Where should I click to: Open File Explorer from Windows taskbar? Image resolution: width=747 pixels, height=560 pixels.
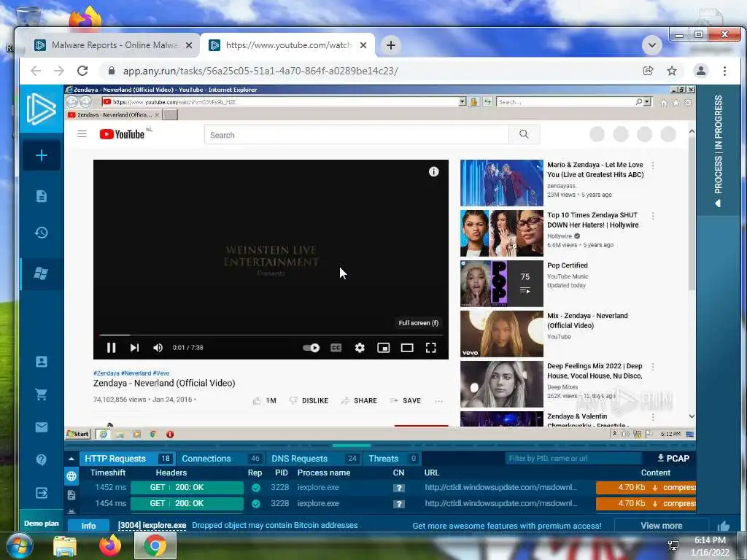[x=65, y=546]
